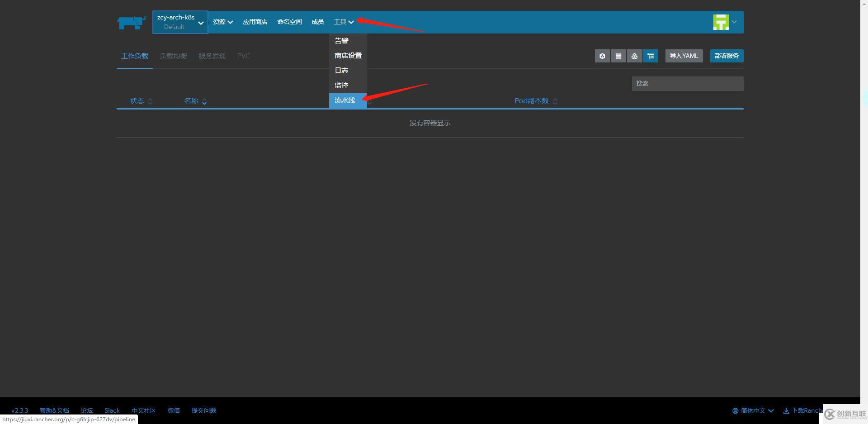Select the cube view icon in the toolbar
This screenshot has width=868, height=424.
click(602, 56)
